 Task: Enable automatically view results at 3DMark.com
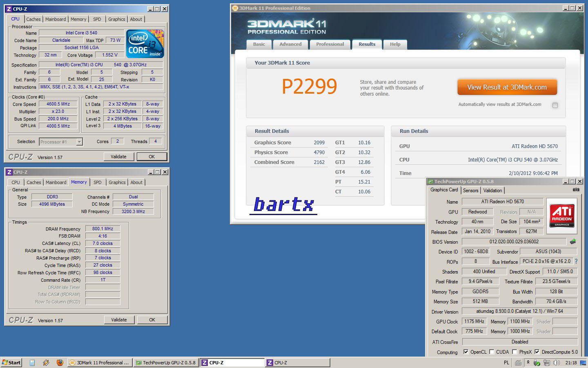(x=555, y=105)
